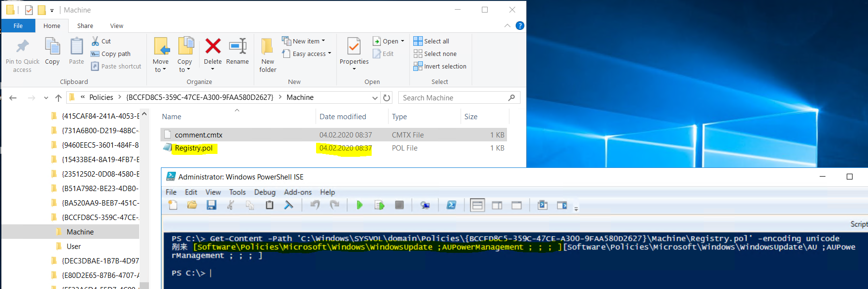
Task: Show Command Window icon in ISE
Action: click(x=542, y=205)
